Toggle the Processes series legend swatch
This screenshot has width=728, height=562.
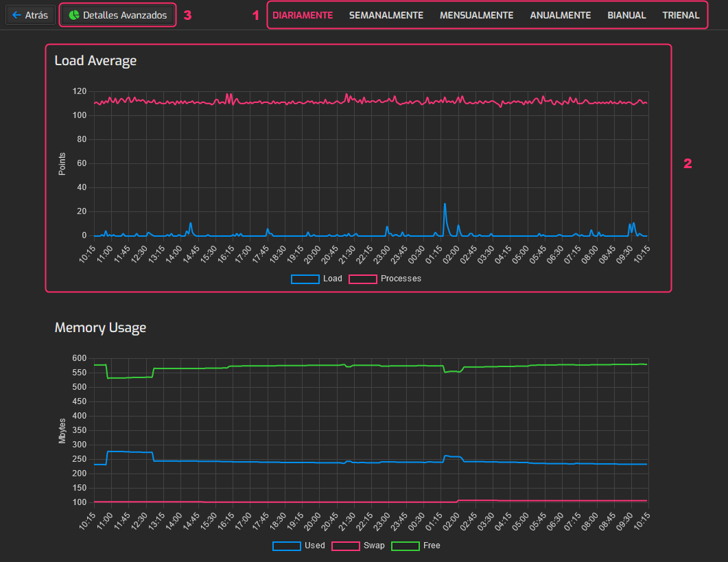click(362, 279)
